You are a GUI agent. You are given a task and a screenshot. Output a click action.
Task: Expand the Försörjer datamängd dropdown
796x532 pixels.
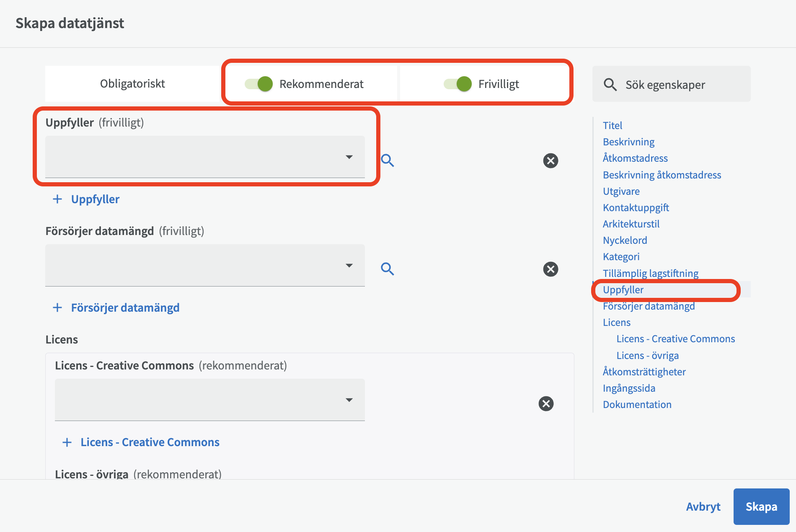tap(205, 265)
